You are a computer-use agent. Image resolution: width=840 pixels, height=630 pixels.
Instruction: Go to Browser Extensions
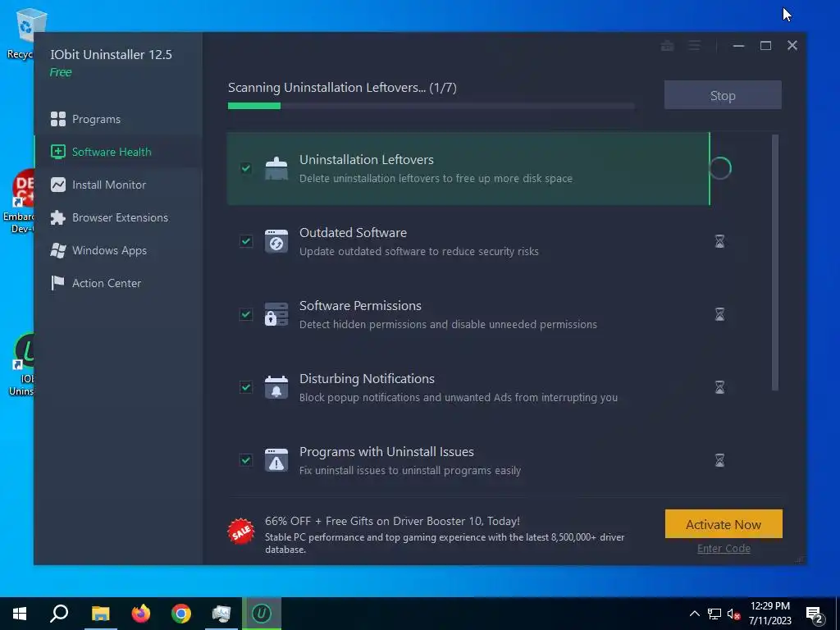click(x=118, y=217)
